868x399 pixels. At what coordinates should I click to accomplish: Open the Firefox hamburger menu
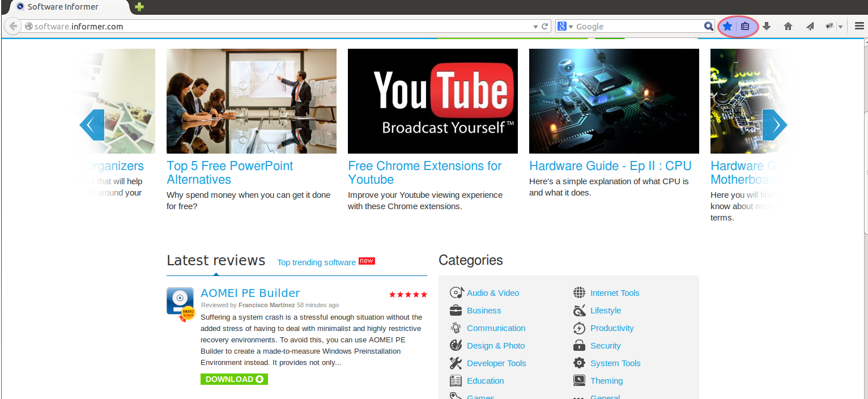pyautogui.click(x=859, y=26)
